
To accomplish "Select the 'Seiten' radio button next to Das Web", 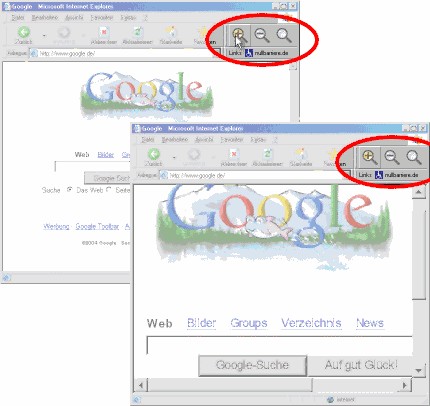I will point(109,190).
